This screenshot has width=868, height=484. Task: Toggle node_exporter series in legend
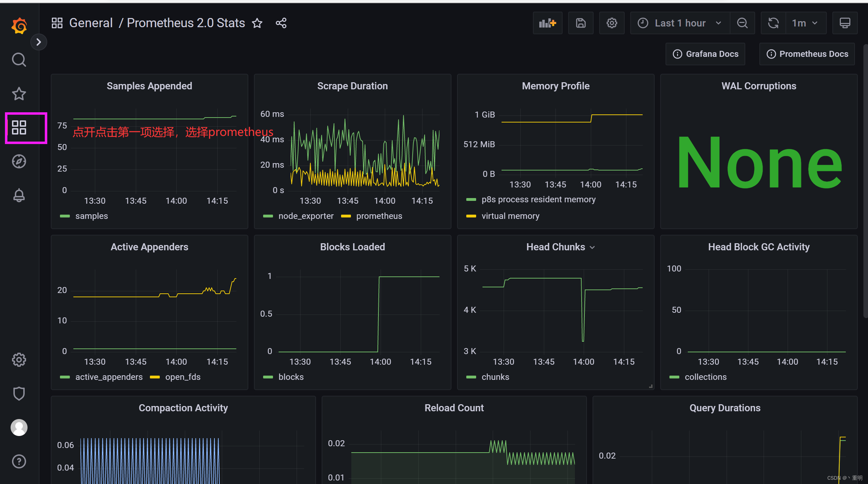click(x=306, y=216)
